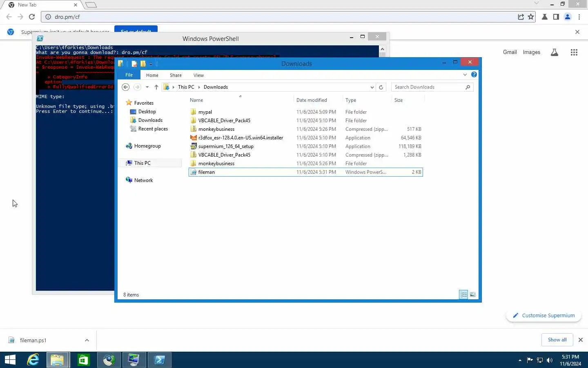This screenshot has width=588, height=368.
Task: Select Downloads in the navigation pane
Action: coord(150,120)
